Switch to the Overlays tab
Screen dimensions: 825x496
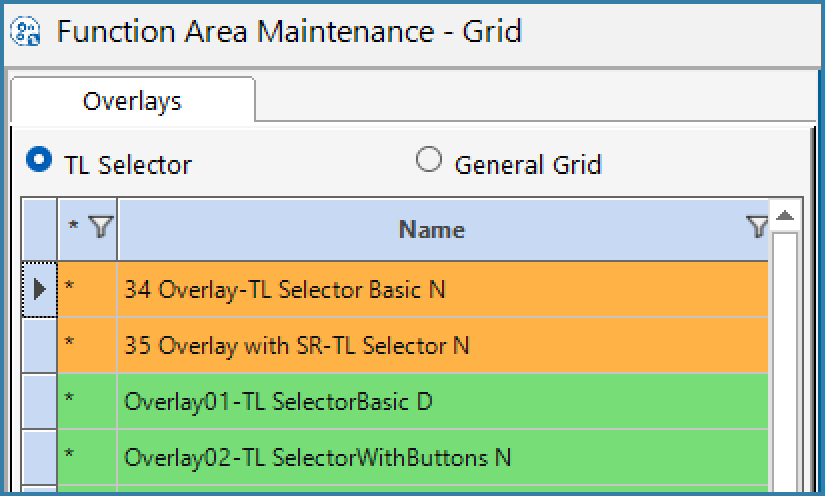click(x=133, y=100)
